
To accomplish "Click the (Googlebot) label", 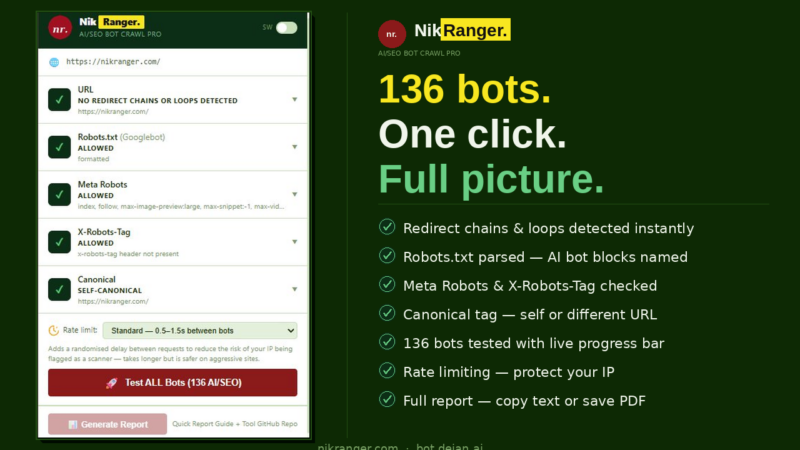I will click(x=142, y=137).
